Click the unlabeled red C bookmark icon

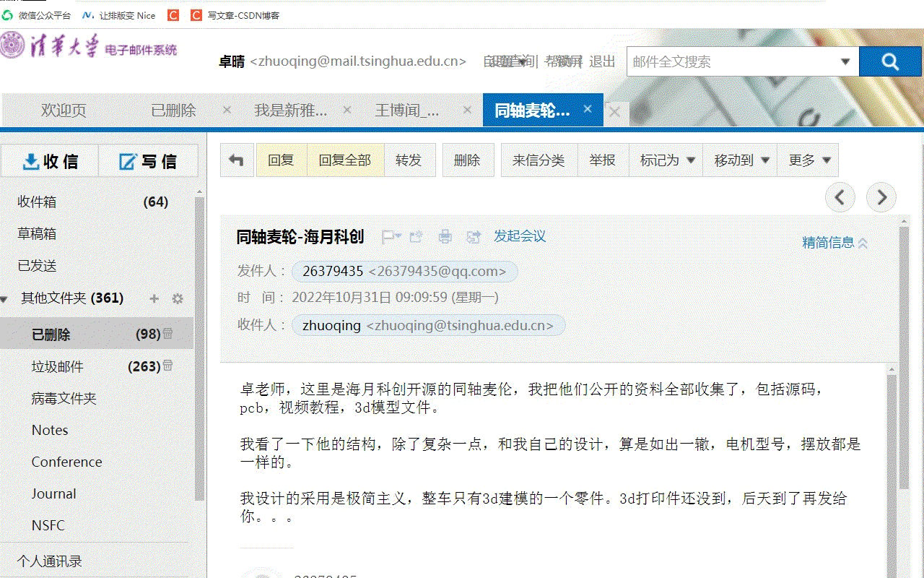point(173,15)
